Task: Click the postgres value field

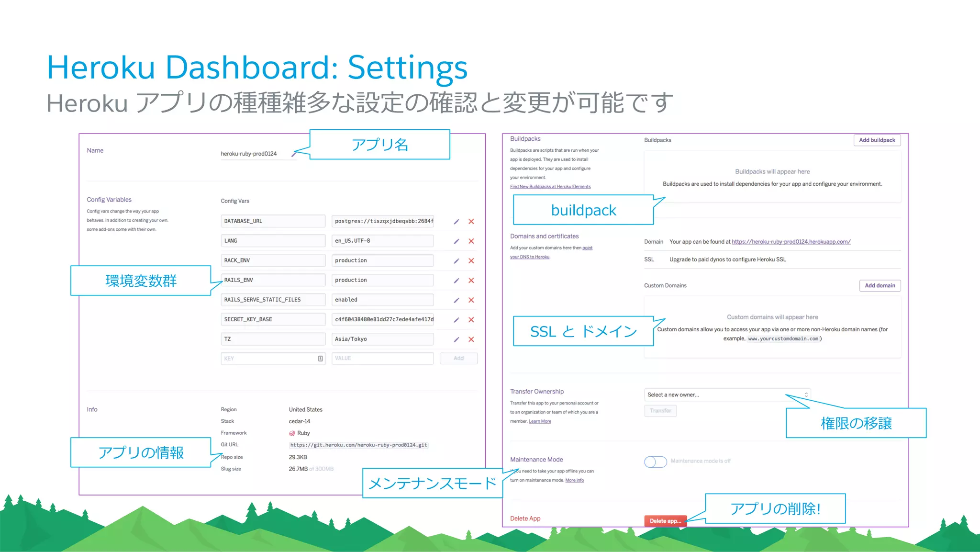Action: pyautogui.click(x=383, y=221)
